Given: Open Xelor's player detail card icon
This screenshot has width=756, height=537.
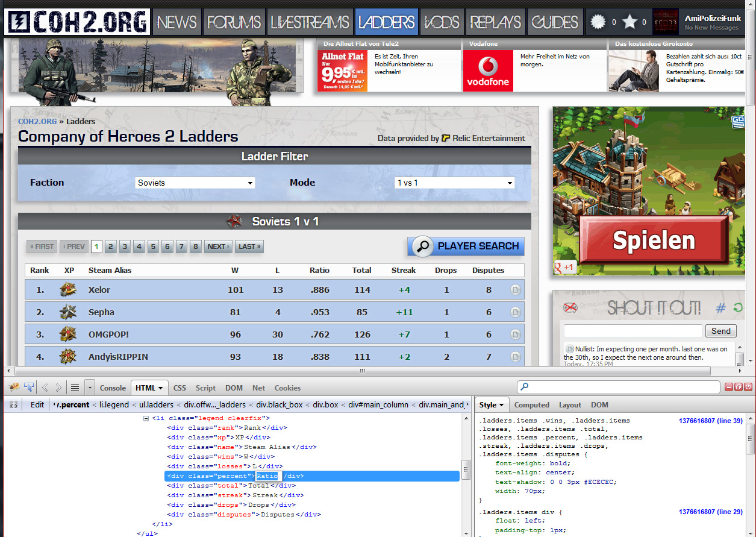Looking at the screenshot, I should tap(516, 290).
